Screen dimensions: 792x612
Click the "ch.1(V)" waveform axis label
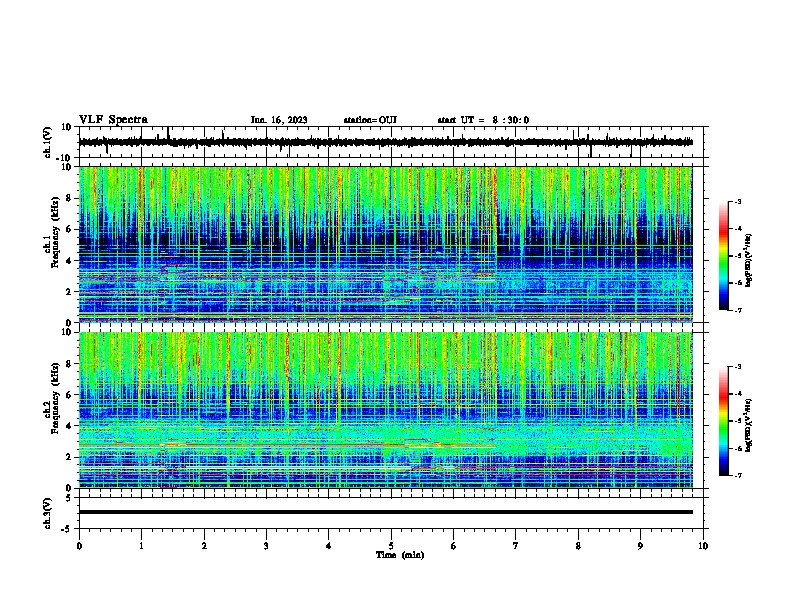coord(48,142)
